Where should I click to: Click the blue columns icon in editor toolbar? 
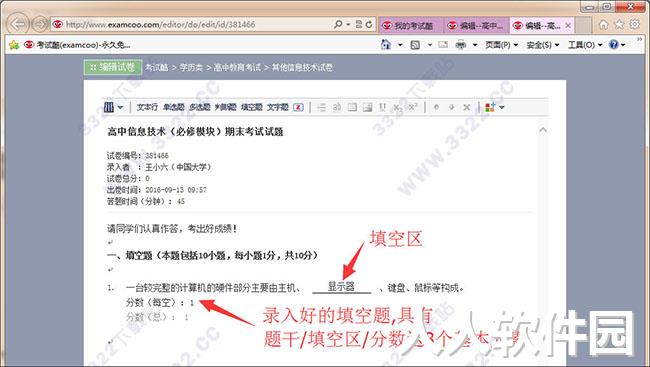(109, 107)
